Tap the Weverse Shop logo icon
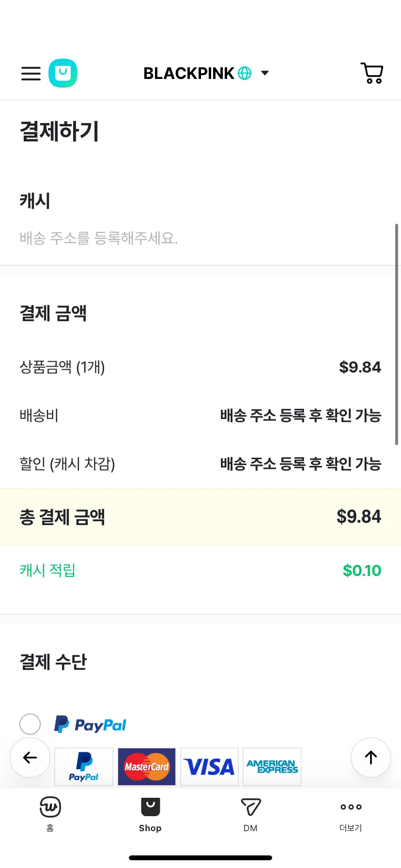Screen dimensions: 401x868 click(63, 73)
